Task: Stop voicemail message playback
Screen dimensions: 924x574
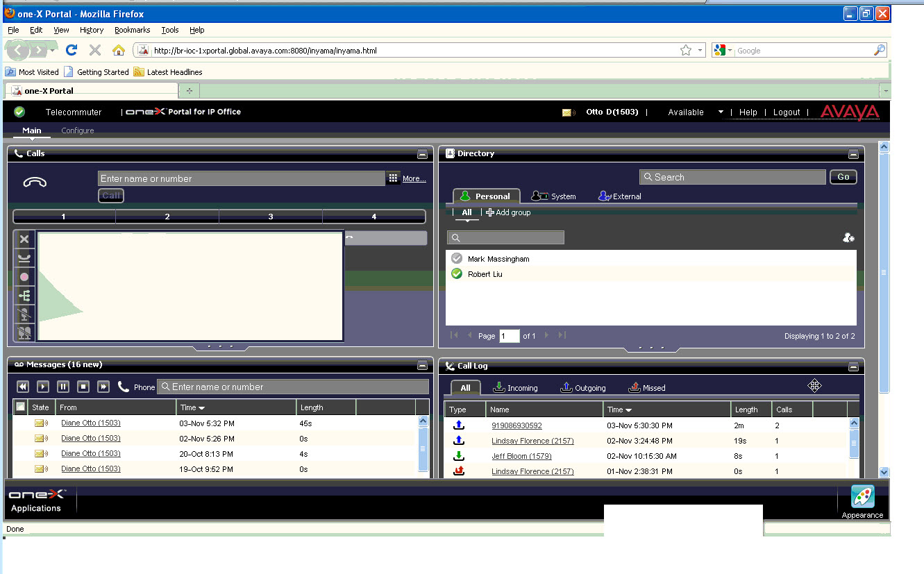Action: [83, 387]
